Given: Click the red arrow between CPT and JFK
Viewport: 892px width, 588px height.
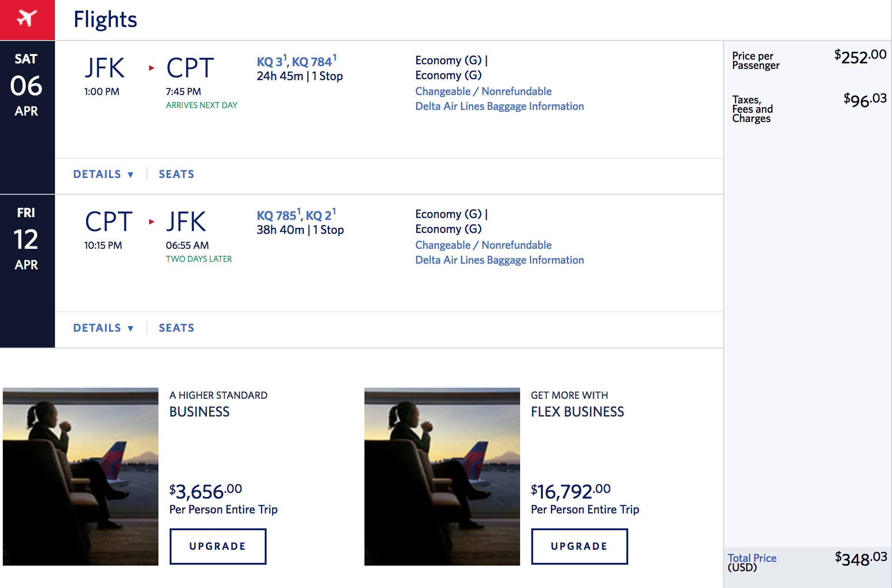Looking at the screenshot, I should (x=151, y=222).
